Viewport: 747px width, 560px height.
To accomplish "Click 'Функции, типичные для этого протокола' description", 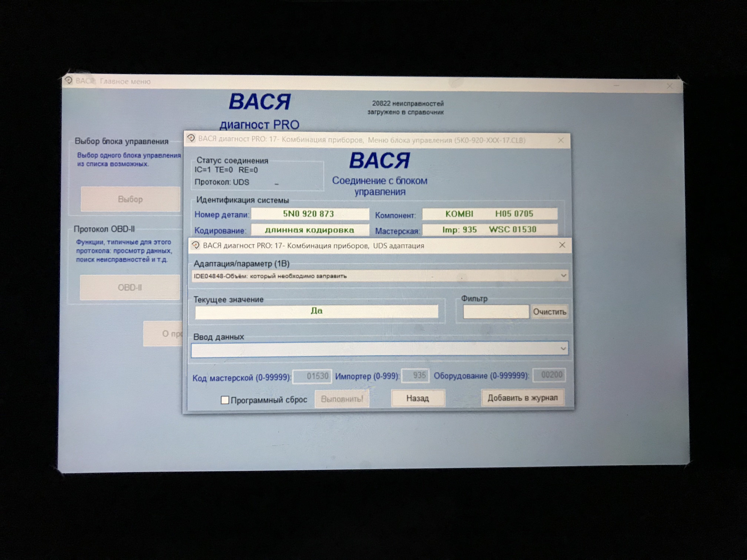I will (124, 250).
